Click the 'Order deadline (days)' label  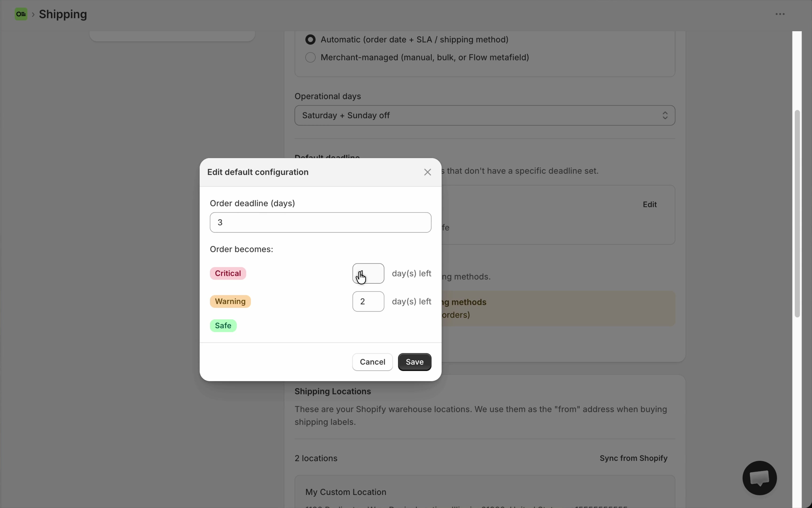(252, 203)
